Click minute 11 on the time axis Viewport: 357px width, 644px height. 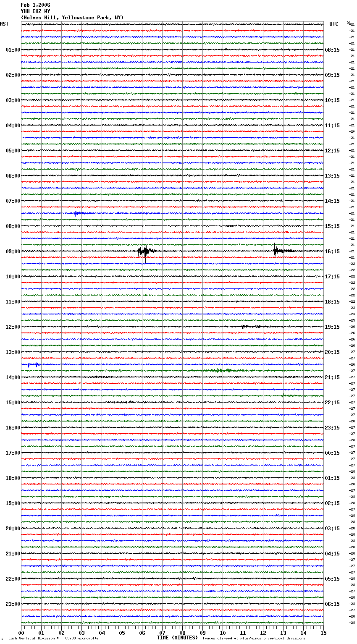pyautogui.click(x=243, y=633)
